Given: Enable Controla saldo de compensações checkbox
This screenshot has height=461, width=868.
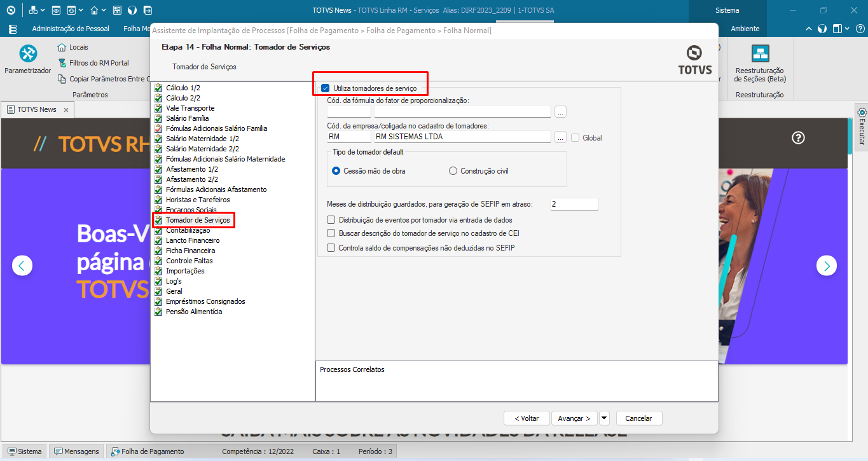Looking at the screenshot, I should pyautogui.click(x=331, y=248).
